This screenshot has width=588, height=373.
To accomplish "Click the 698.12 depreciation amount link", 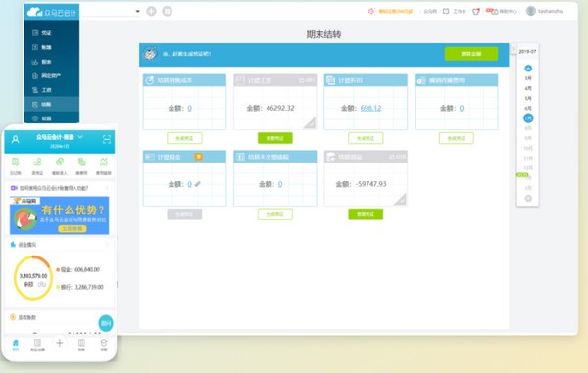I will [x=370, y=108].
